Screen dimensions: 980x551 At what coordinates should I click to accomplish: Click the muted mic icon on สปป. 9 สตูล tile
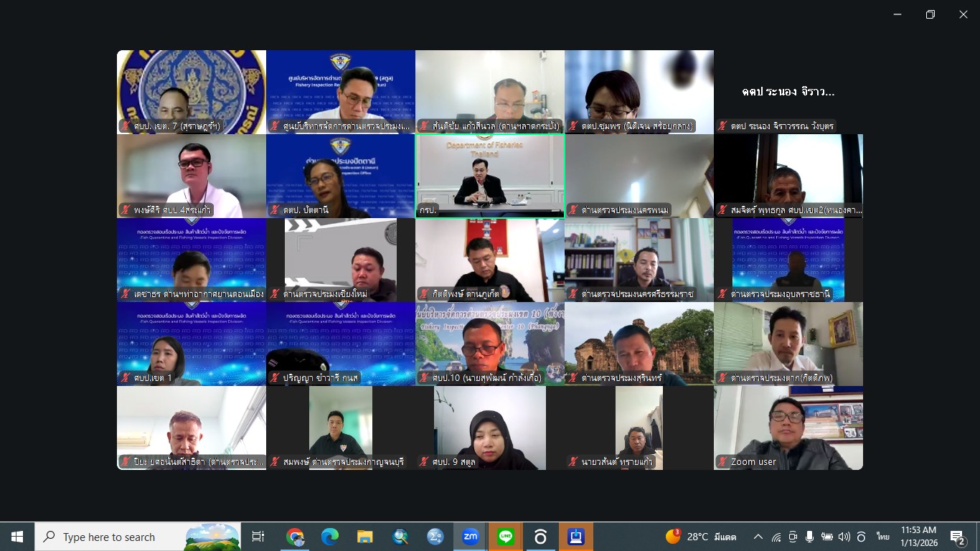coord(425,462)
